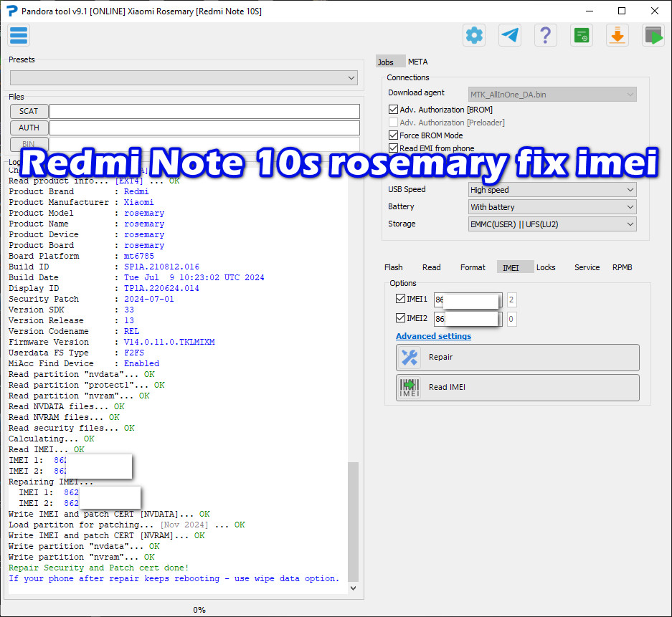This screenshot has width=672, height=617.
Task: Click the wrench Repair icon
Action: click(x=410, y=358)
